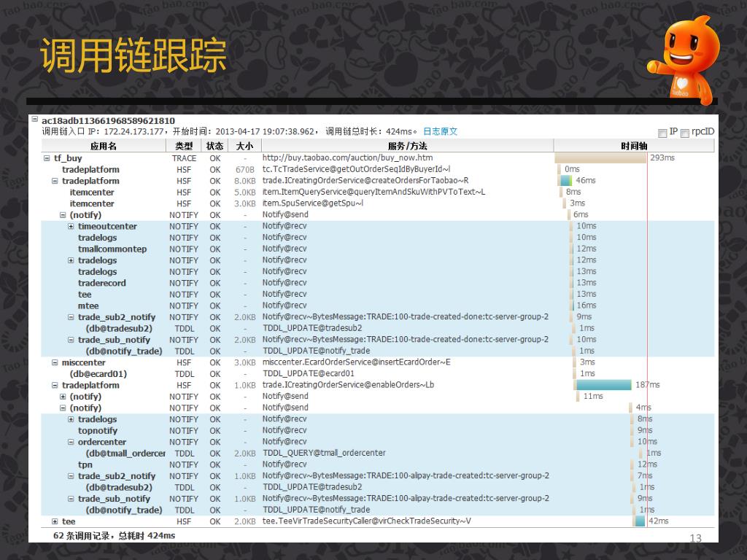Screen dimensions: 747x560
Task: Expand the tee HSF node
Action: pyautogui.click(x=55, y=522)
